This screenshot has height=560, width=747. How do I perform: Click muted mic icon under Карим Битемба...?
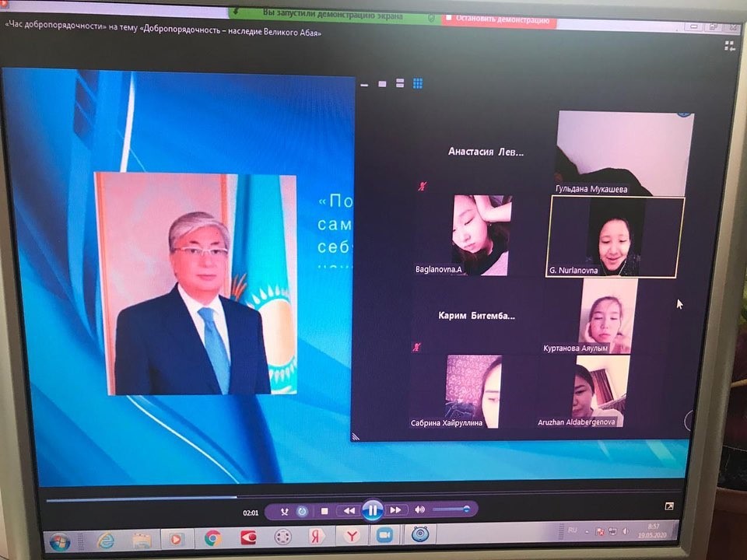tap(416, 347)
